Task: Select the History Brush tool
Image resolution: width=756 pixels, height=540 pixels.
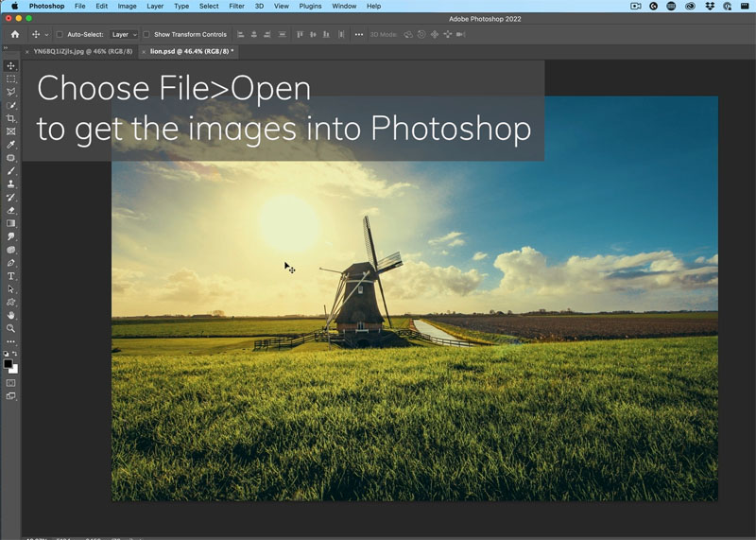Action: point(10,197)
